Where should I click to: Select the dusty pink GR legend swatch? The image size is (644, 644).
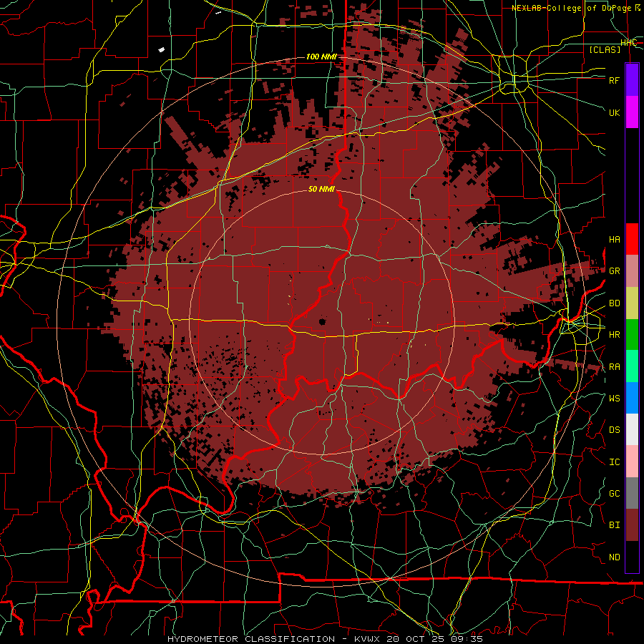[632, 270]
